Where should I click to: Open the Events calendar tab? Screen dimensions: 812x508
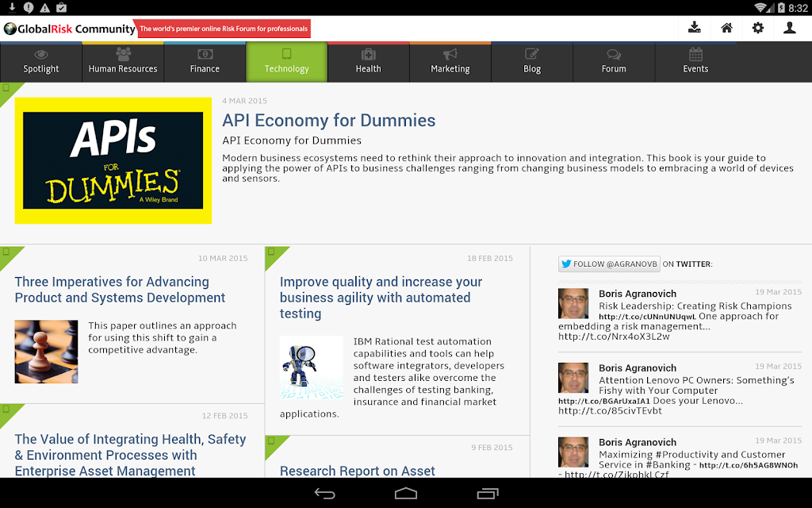pyautogui.click(x=695, y=62)
